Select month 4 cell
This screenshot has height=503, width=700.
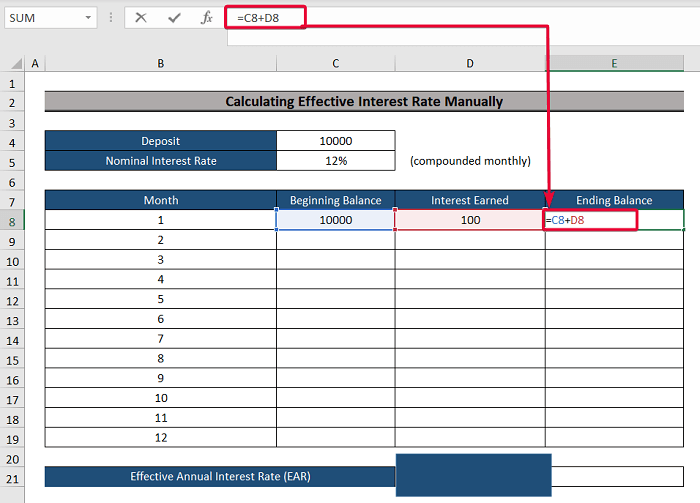161,279
